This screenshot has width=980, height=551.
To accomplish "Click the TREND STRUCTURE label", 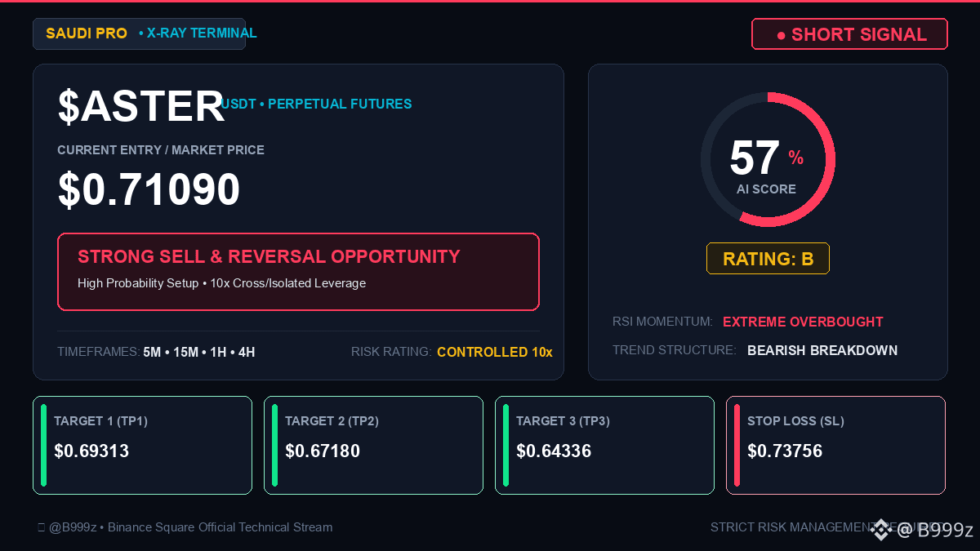I will point(675,350).
